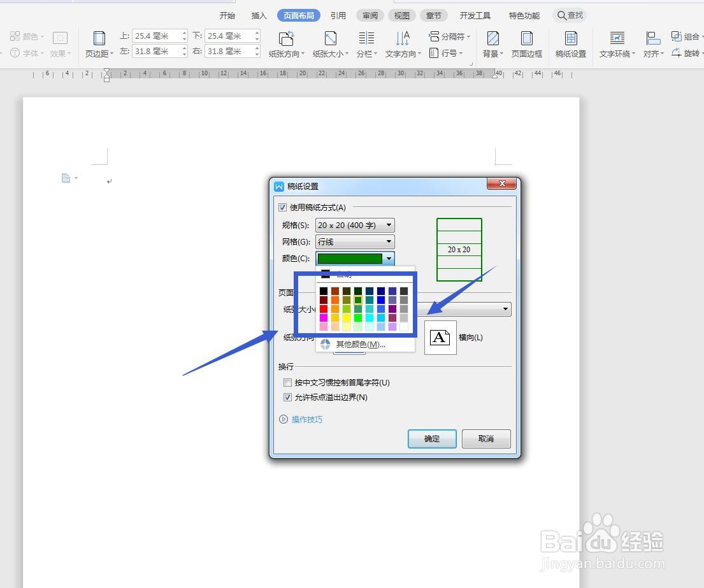Open the 页边距 margins tool

point(99,45)
